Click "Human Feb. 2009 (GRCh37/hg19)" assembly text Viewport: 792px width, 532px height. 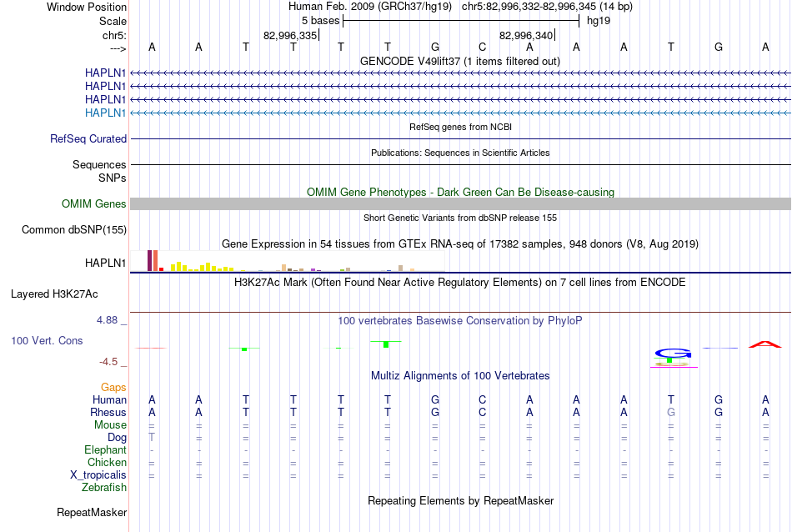coord(369,7)
